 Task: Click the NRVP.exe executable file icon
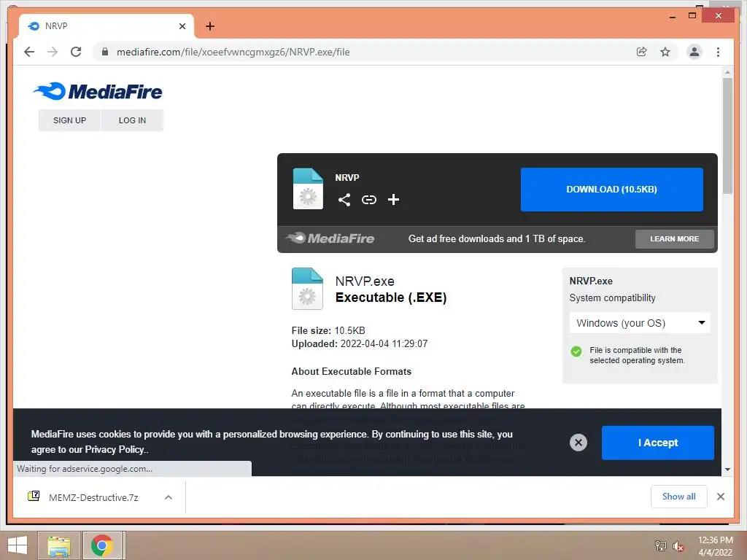point(307,289)
